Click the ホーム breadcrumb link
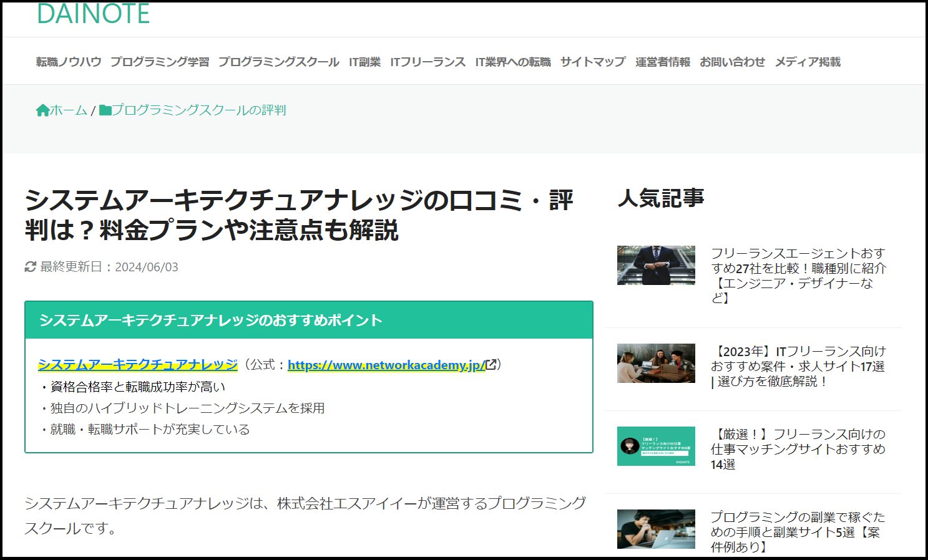Image resolution: width=928 pixels, height=560 pixels. [69, 110]
